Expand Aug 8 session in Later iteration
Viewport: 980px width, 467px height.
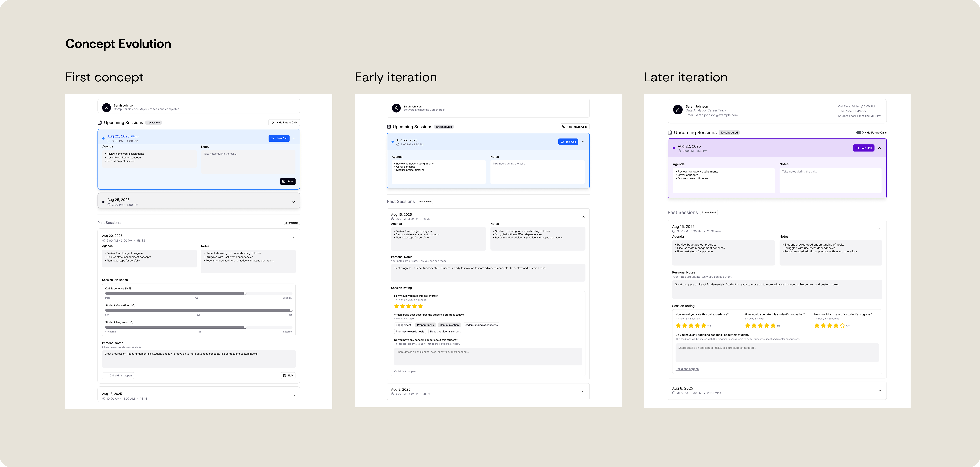pyautogui.click(x=880, y=391)
